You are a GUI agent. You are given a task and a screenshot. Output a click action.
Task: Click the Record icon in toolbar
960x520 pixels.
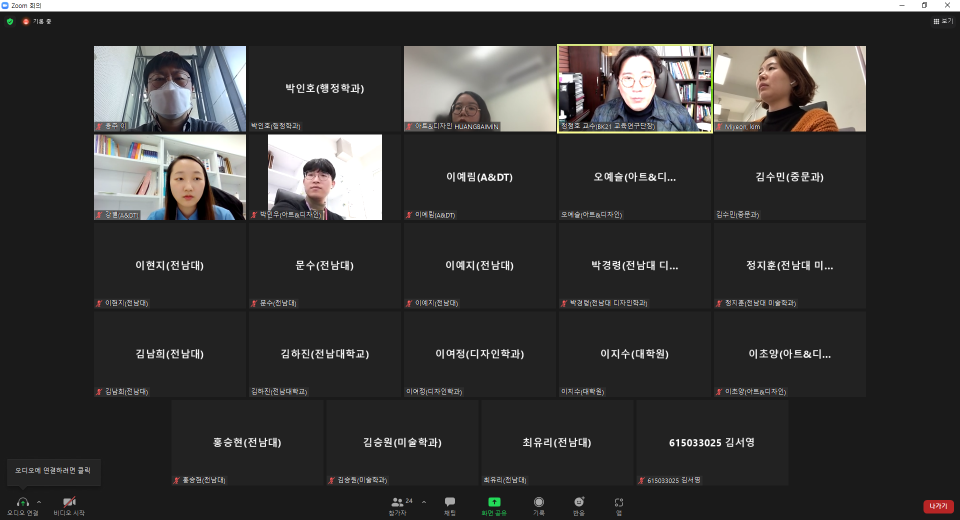(539, 503)
